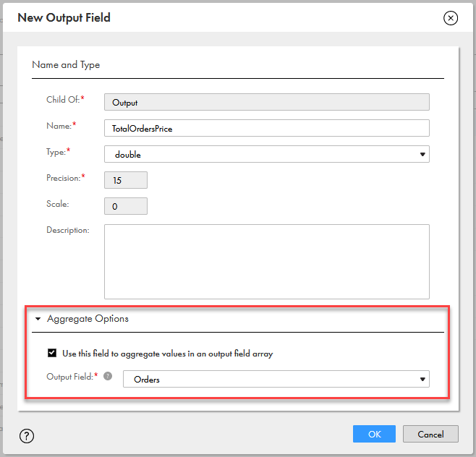Collapse the Aggregate Options section
This screenshot has height=457, width=476.
[x=38, y=319]
